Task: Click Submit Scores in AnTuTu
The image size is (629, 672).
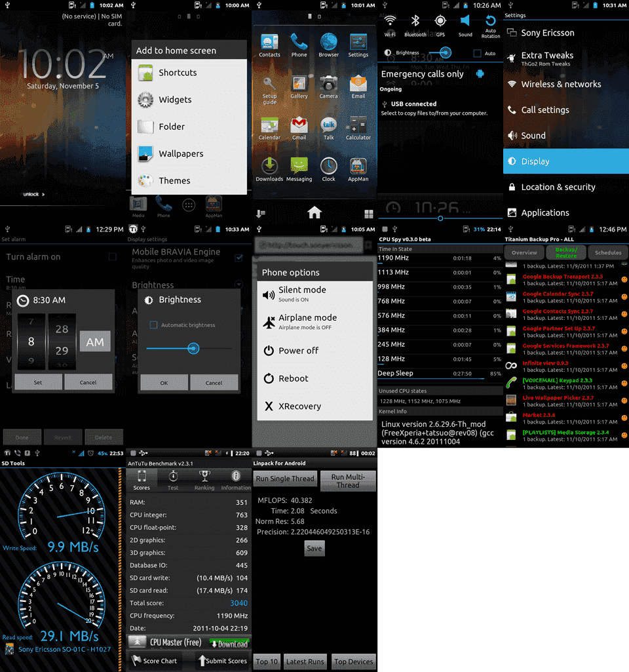Action: click(x=222, y=660)
